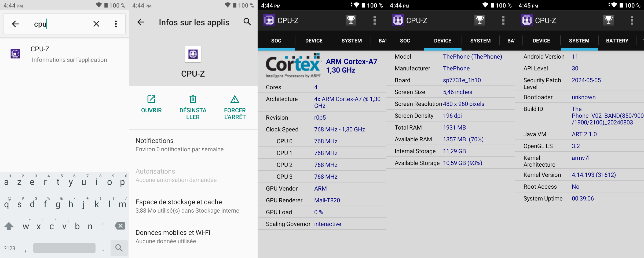Open Données mobiles et Wi-Fi
The width and height of the screenshot is (644, 258).
tap(193, 237)
